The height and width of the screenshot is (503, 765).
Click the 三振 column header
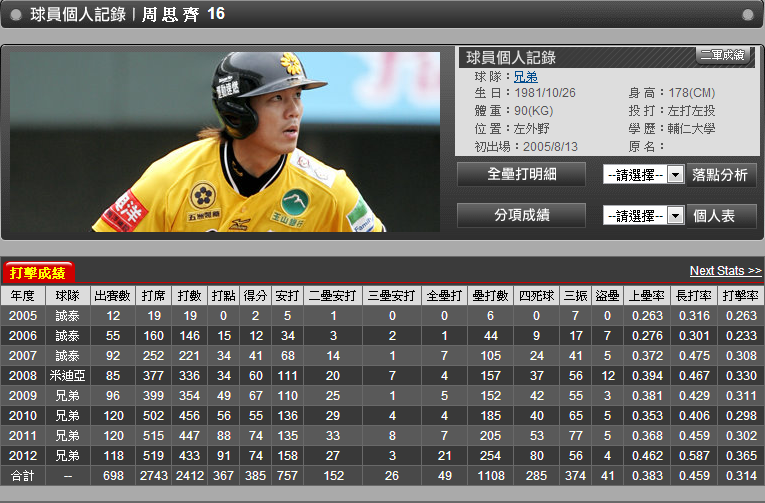tap(576, 296)
